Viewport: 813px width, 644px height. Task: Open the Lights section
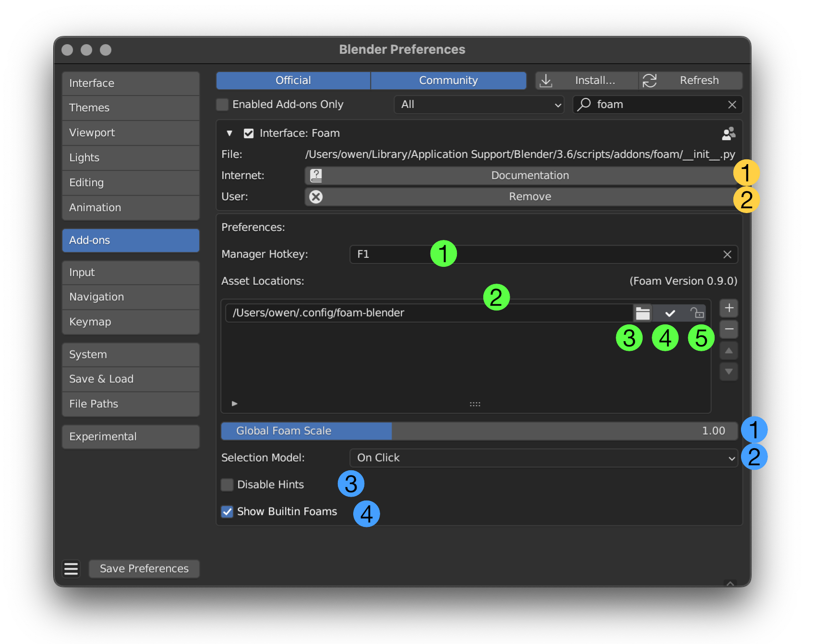click(131, 158)
